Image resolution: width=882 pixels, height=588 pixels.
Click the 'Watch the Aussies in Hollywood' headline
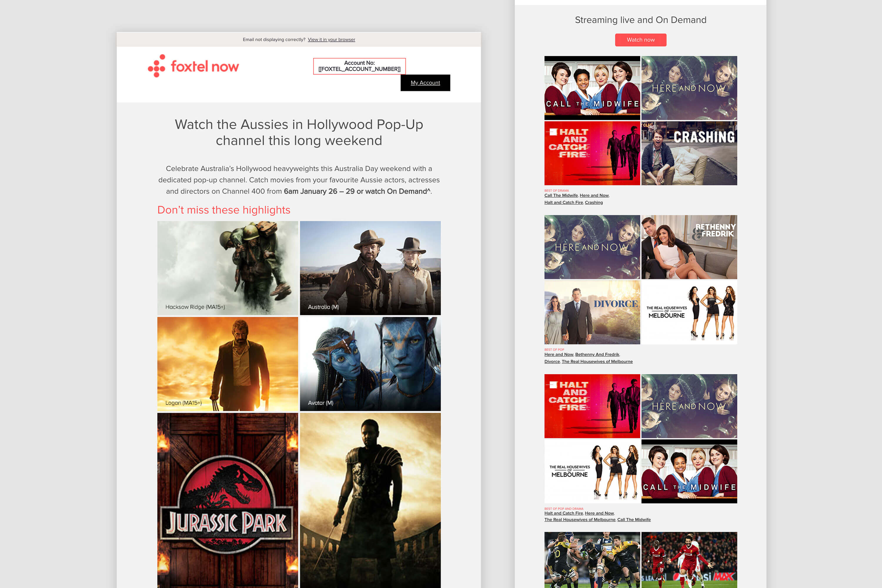point(299,132)
